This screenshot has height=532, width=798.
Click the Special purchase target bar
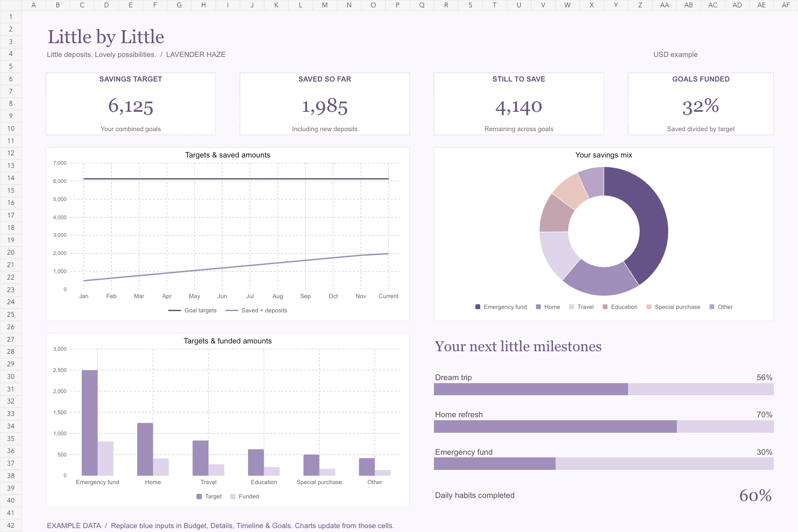coord(311,465)
